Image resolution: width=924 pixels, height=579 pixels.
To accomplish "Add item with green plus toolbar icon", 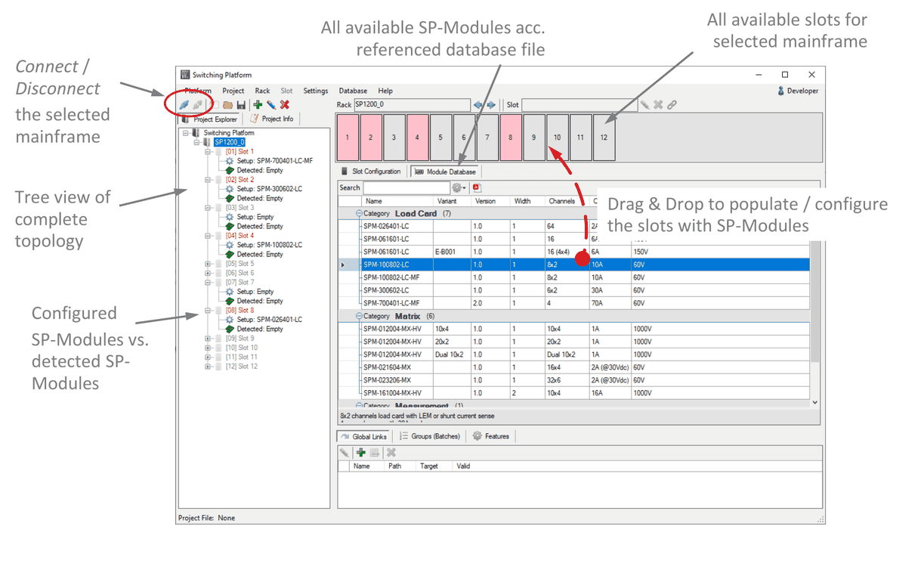I will [258, 105].
